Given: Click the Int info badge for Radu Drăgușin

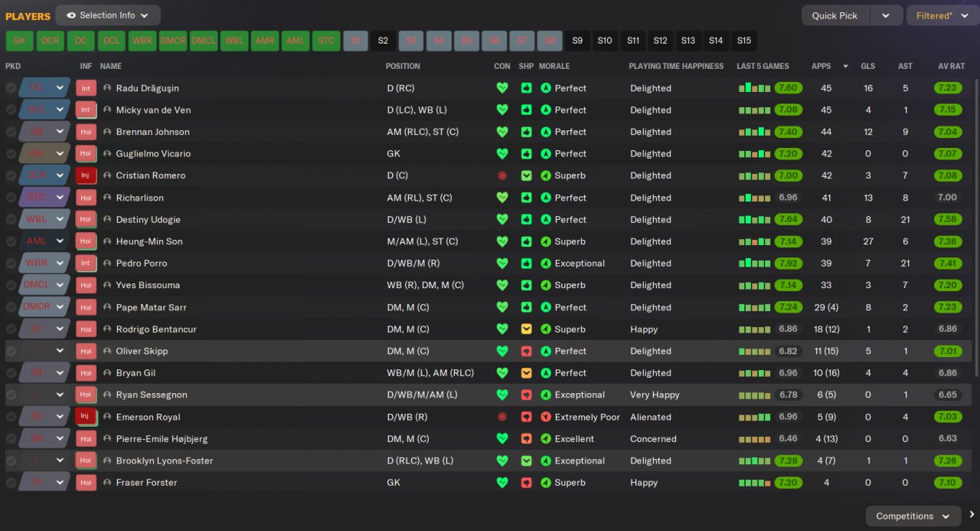Looking at the screenshot, I should tap(86, 88).
